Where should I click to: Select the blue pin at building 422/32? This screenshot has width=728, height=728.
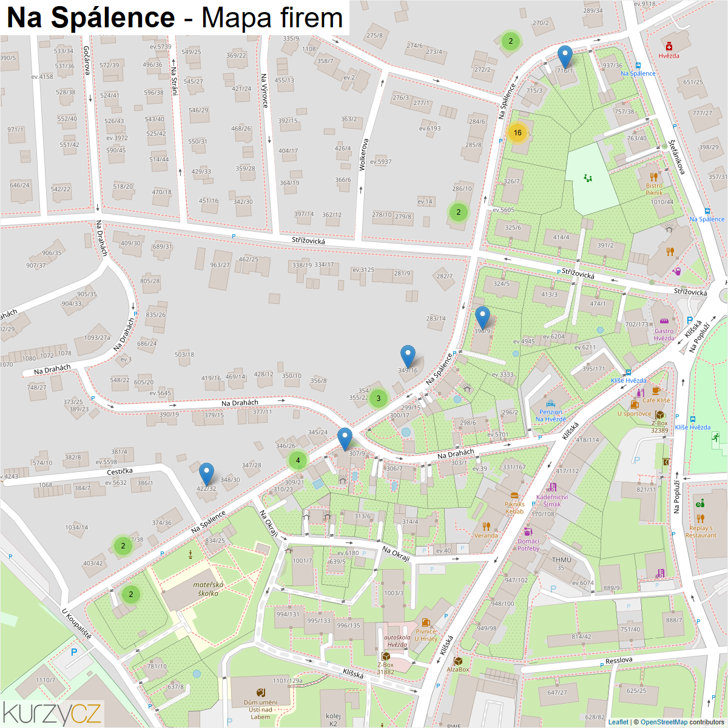coord(206,474)
